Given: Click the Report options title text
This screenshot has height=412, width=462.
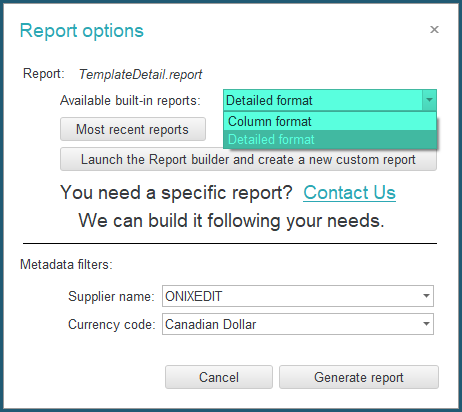Looking at the screenshot, I should [82, 31].
